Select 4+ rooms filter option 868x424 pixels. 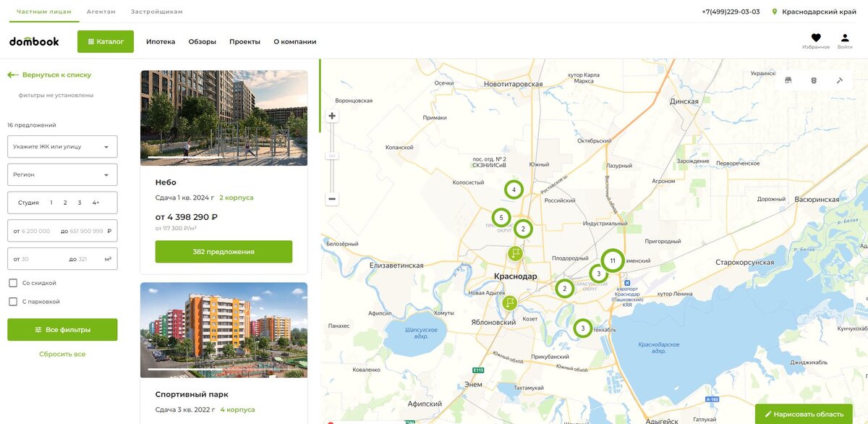[96, 203]
